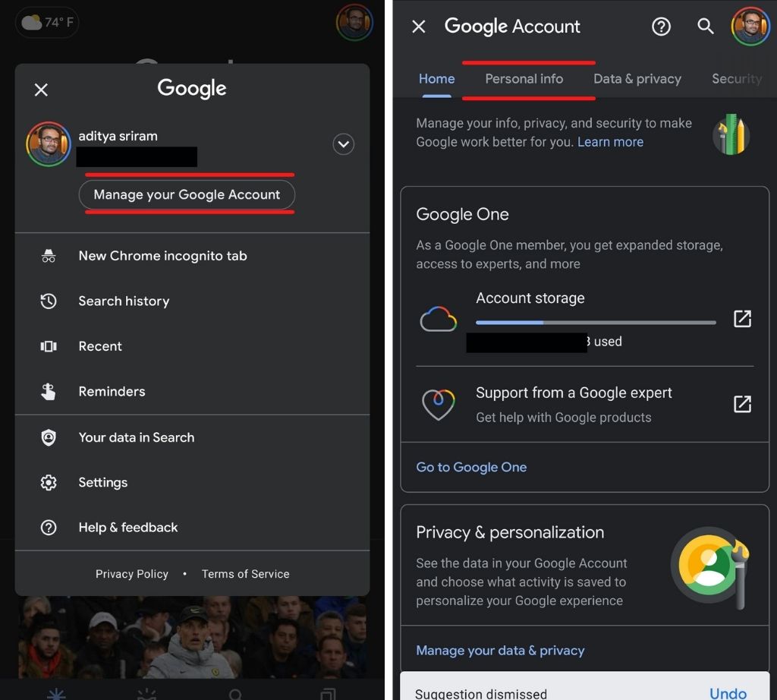Open the help icon in Google Account header
The width and height of the screenshot is (777, 700).
click(661, 27)
